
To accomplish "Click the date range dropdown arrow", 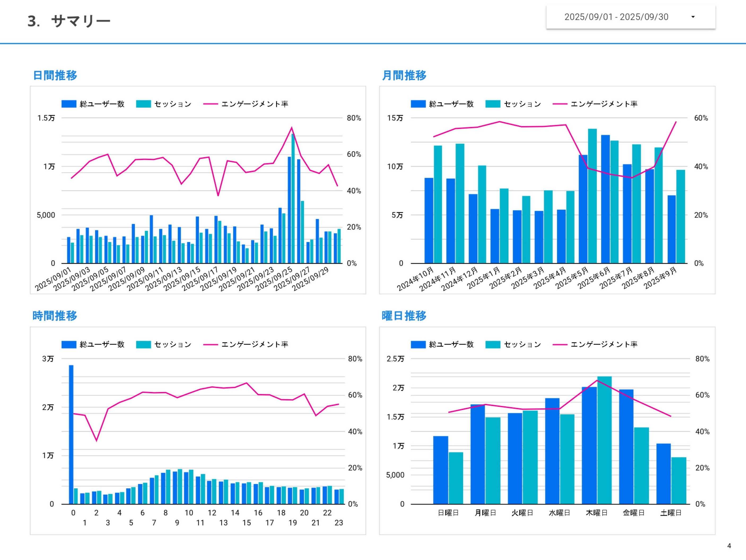I will coord(693,17).
